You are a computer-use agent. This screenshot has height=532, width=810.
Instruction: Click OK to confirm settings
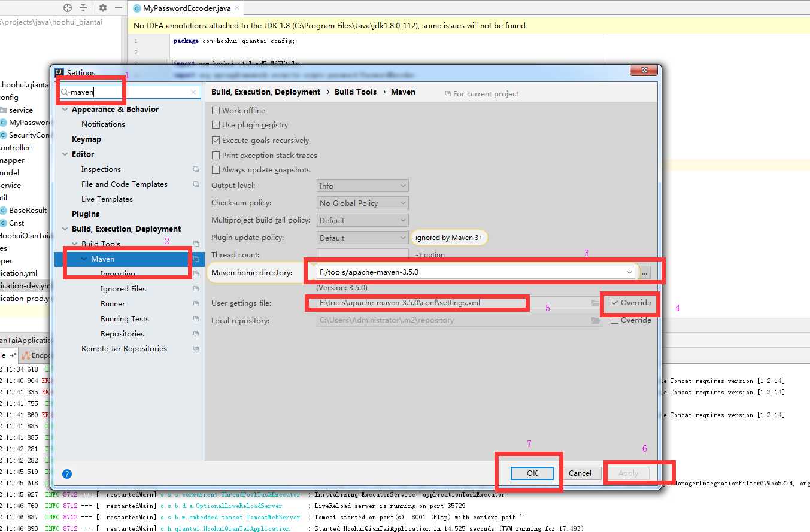532,473
